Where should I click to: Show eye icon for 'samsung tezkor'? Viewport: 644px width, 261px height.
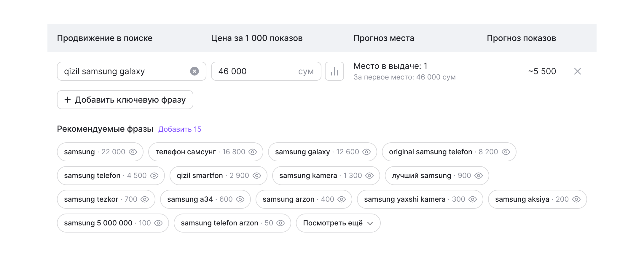tap(145, 199)
